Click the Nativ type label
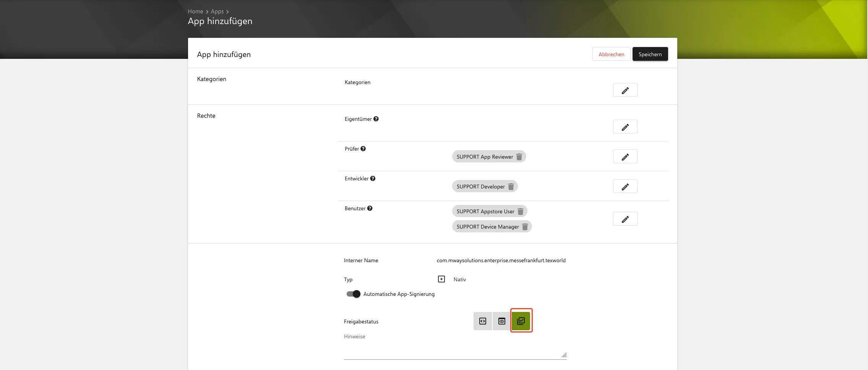This screenshot has width=868, height=370. point(459,279)
